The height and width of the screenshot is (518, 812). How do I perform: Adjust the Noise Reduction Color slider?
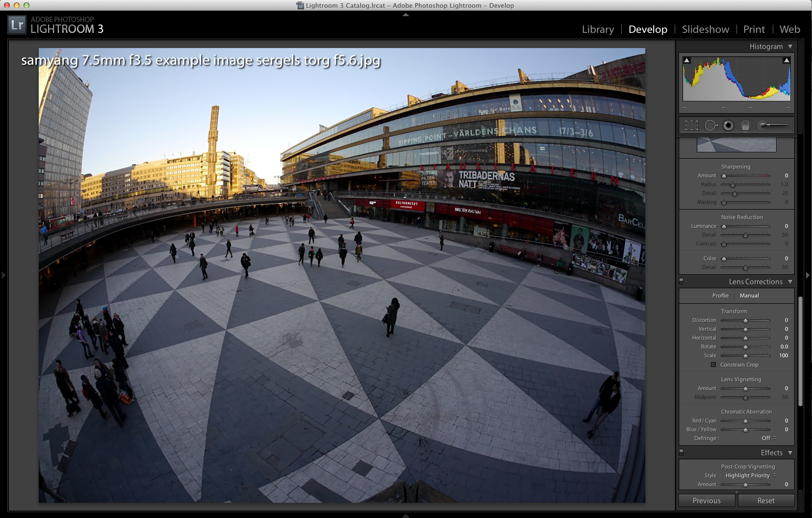coord(745,258)
